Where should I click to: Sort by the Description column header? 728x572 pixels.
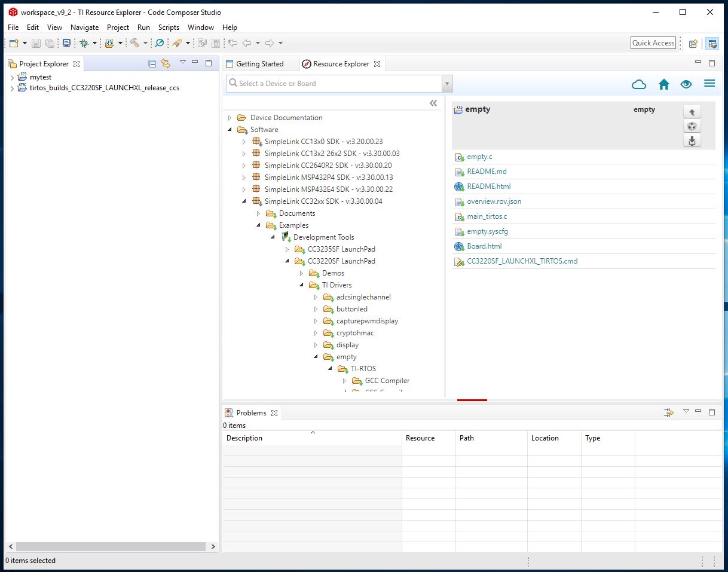(x=313, y=438)
